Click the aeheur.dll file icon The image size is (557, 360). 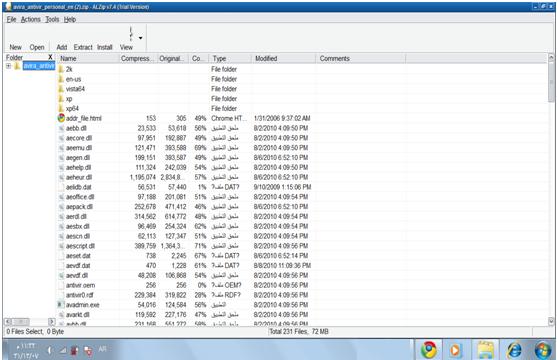[x=61, y=177]
